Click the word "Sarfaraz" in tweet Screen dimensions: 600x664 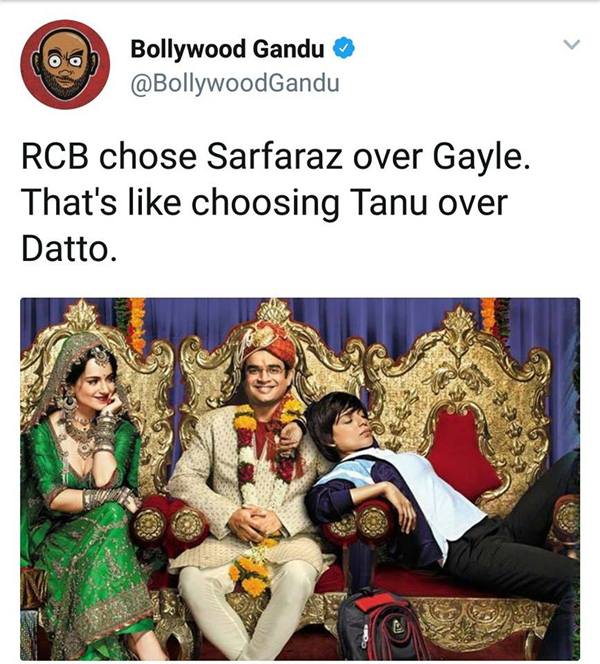[274, 156]
